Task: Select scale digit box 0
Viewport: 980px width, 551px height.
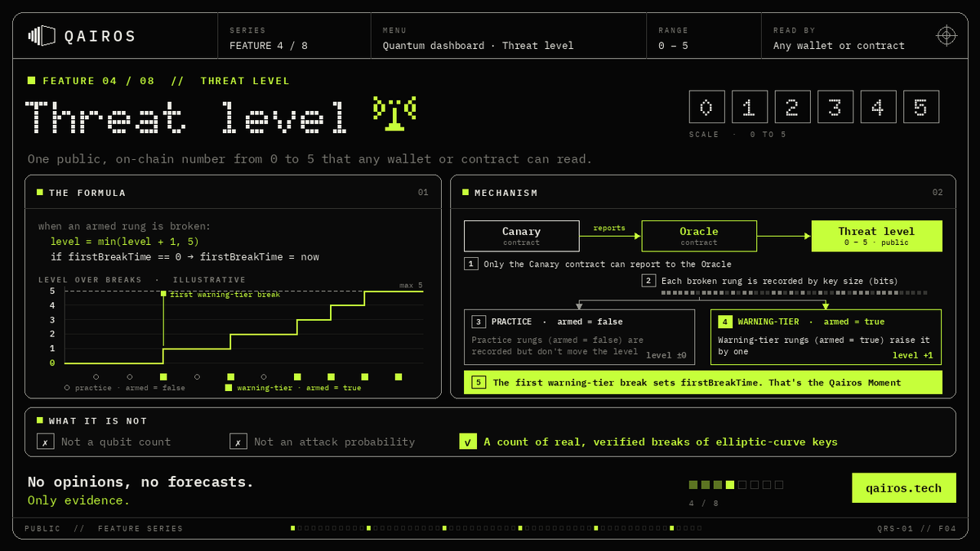Action: pos(706,107)
